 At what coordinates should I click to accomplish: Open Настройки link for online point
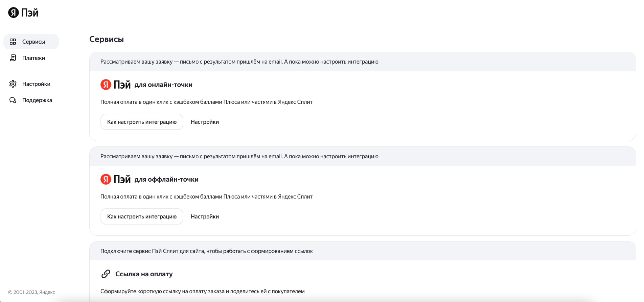(x=205, y=122)
